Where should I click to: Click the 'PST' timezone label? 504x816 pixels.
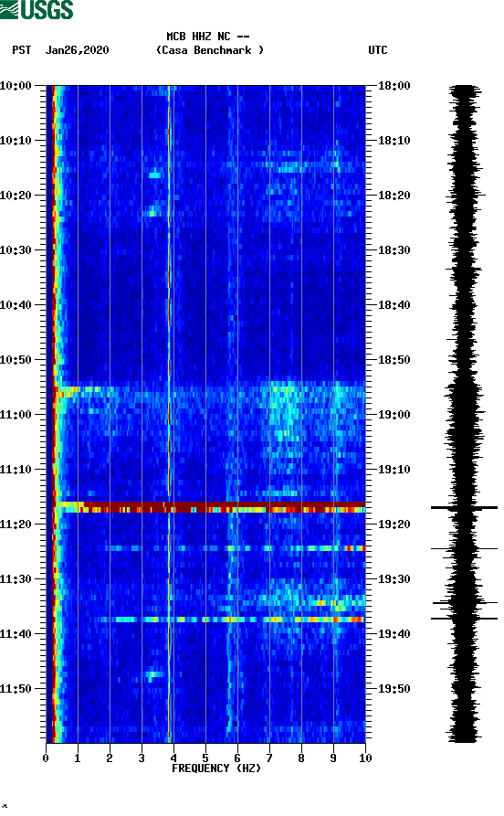point(21,50)
